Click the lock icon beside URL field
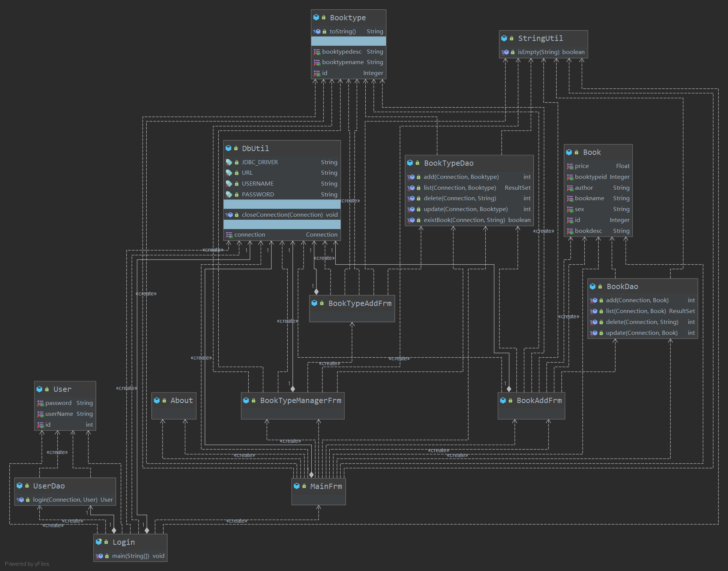Image resolution: width=728 pixels, height=571 pixels. [x=237, y=173]
